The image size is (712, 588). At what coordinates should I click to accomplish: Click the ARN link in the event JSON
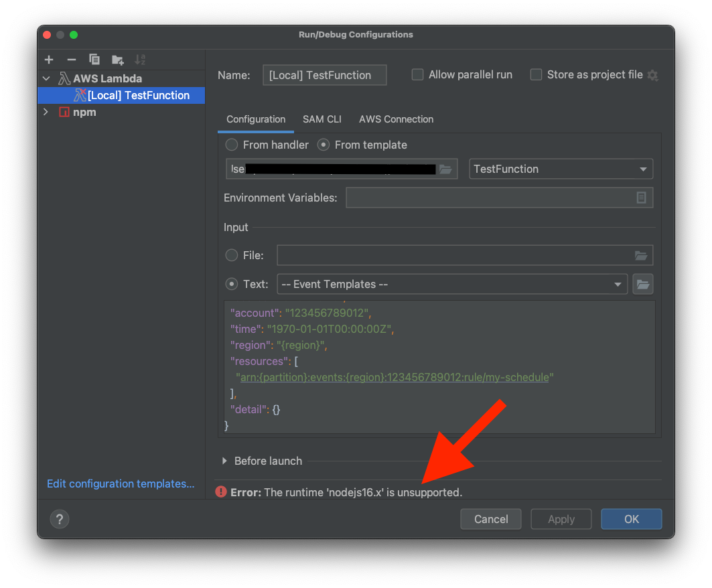(x=395, y=377)
